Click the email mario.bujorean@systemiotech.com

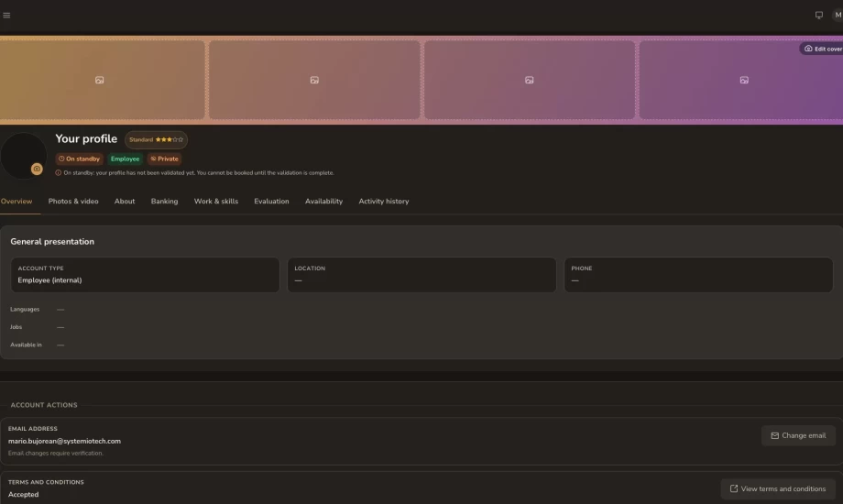[64, 441]
